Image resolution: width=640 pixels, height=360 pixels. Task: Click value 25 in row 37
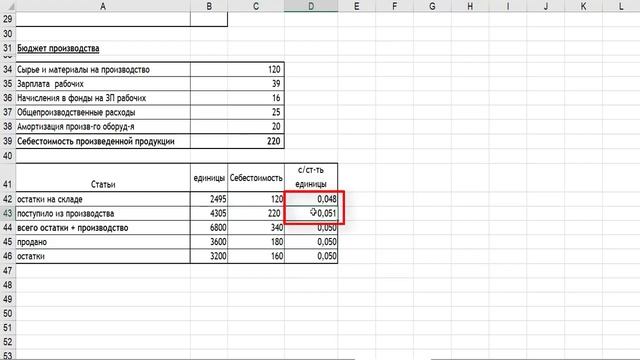(x=256, y=112)
